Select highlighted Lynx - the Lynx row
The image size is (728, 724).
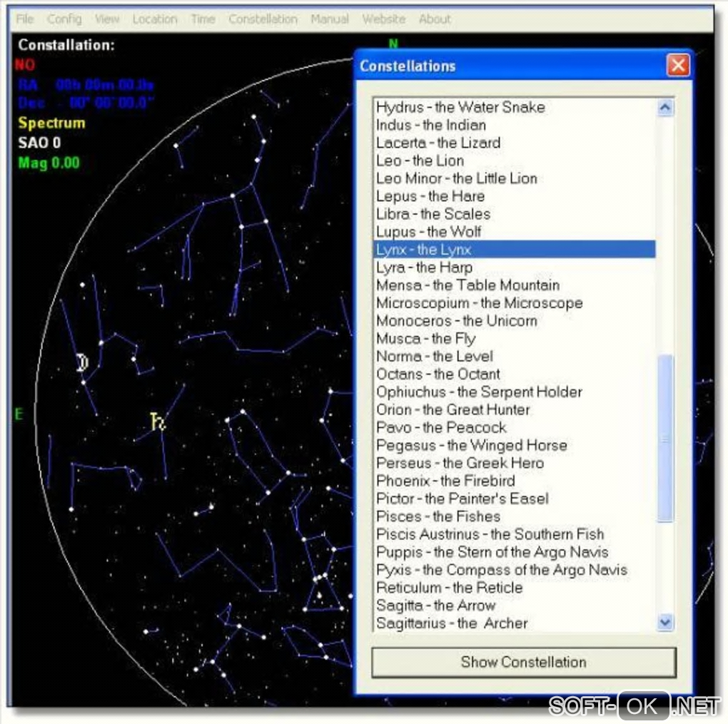click(514, 250)
